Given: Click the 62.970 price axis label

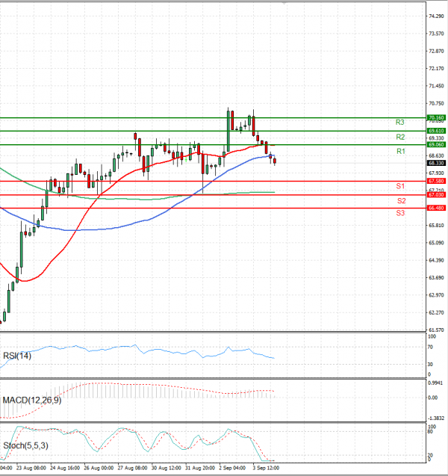Looking at the screenshot, I should tap(436, 295).
